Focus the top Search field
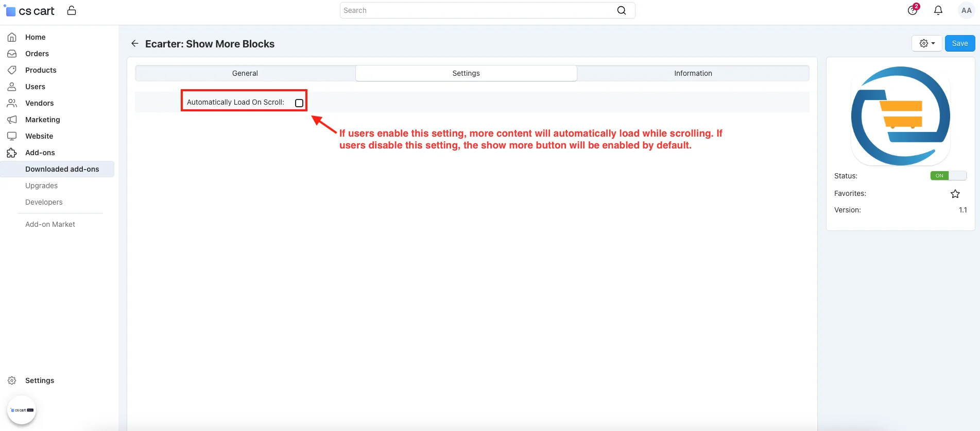This screenshot has height=431, width=980. point(479,10)
